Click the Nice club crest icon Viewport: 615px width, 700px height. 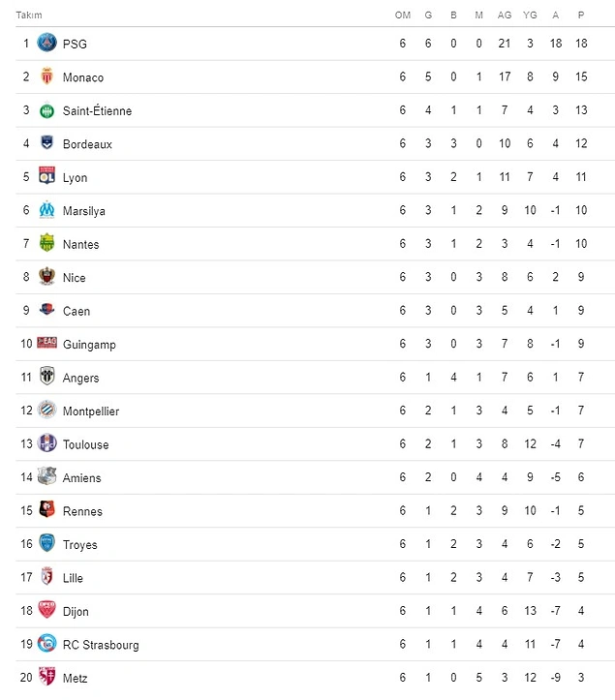click(x=46, y=277)
